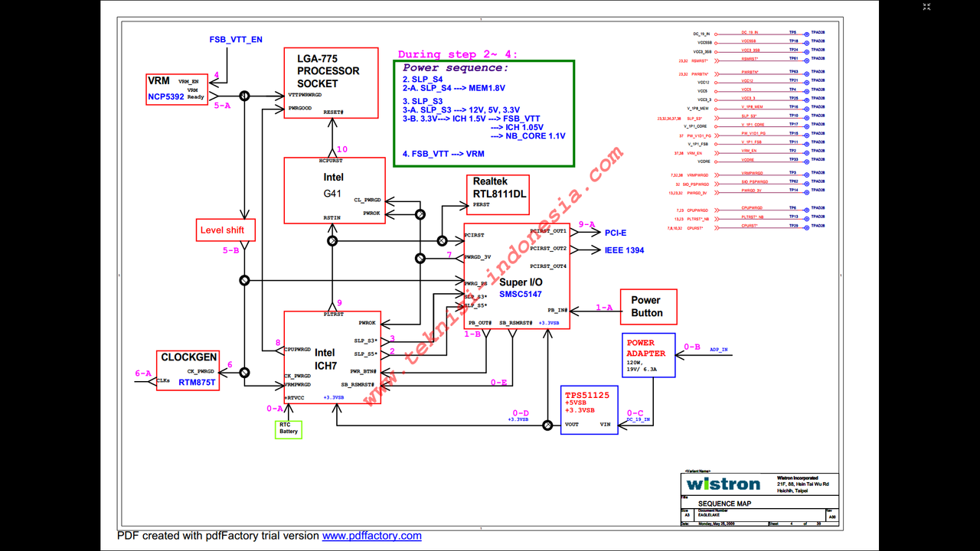Viewport: 980px width, 551px height.
Task: Select the RSTIN pin on G41
Action: [x=332, y=218]
